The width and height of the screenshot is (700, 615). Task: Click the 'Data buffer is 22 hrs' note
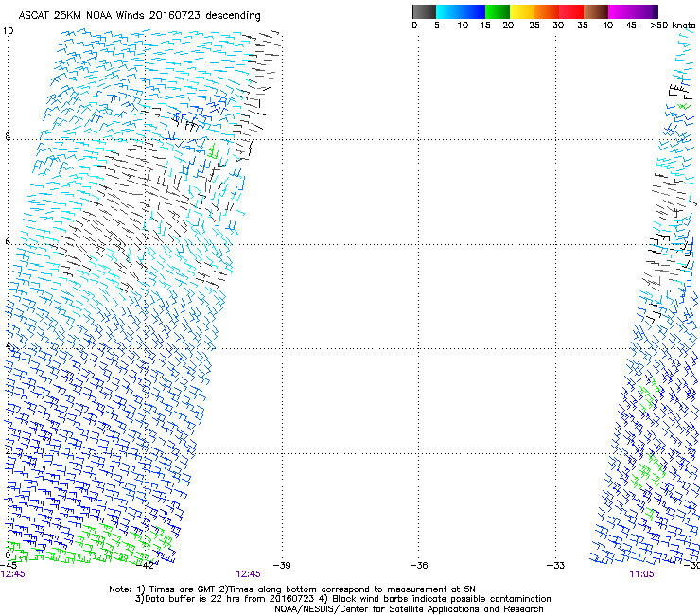coord(342,599)
